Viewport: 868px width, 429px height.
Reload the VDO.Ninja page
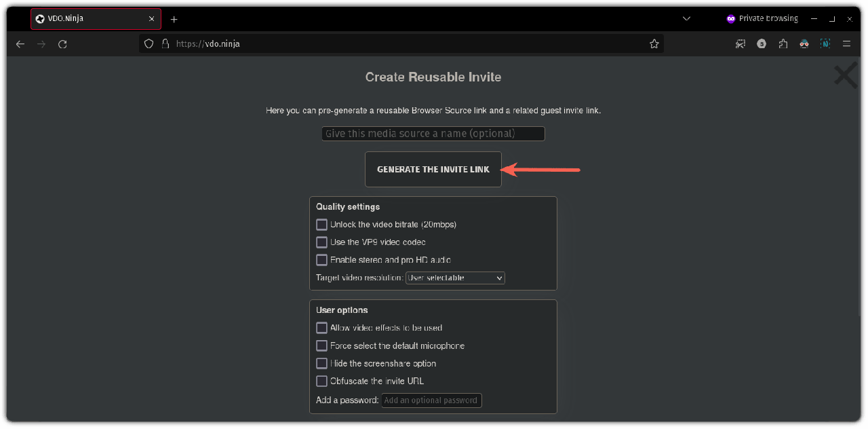(x=62, y=44)
